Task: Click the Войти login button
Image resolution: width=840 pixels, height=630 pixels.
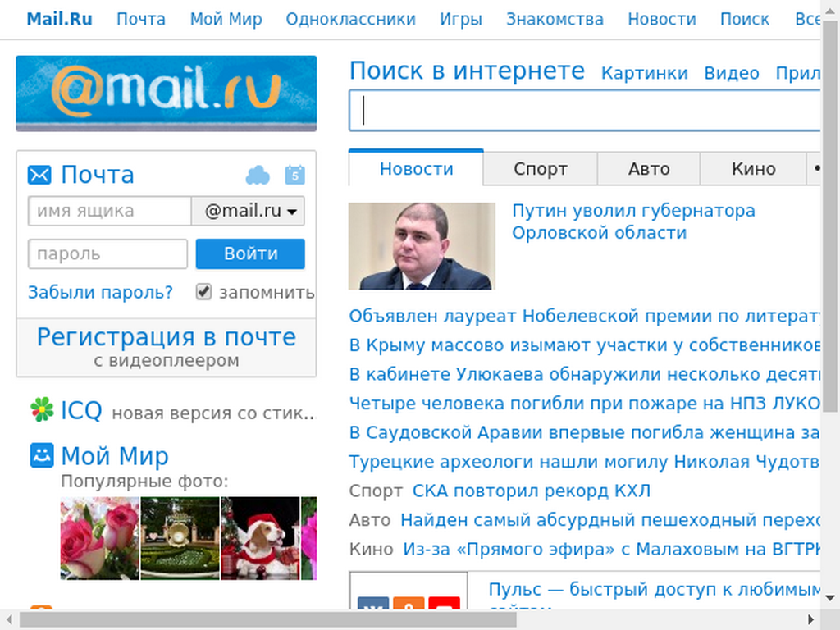Action: click(x=250, y=254)
